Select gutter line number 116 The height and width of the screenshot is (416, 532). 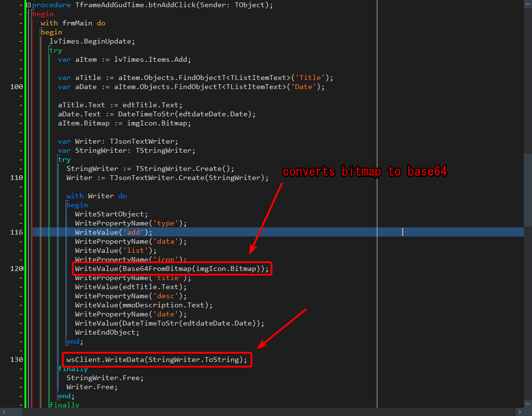pyautogui.click(x=16, y=232)
